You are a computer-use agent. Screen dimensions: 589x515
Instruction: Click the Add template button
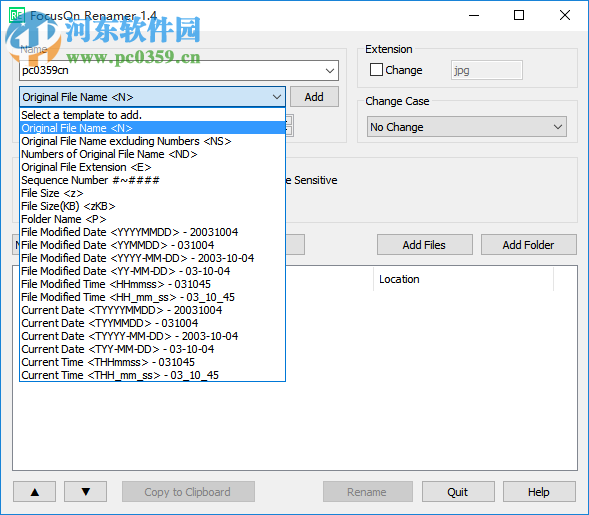(x=314, y=97)
